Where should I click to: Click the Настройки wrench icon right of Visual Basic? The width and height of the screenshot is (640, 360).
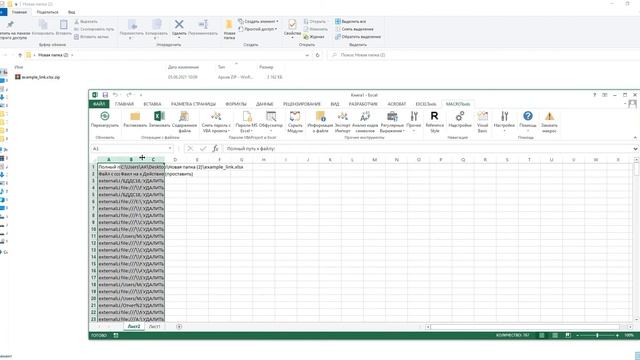(504, 116)
